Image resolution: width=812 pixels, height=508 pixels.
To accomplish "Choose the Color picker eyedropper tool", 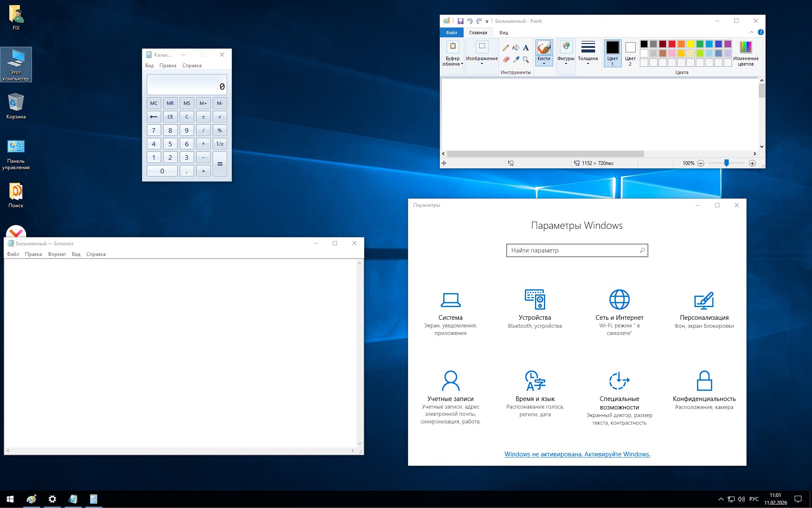I will 516,60.
